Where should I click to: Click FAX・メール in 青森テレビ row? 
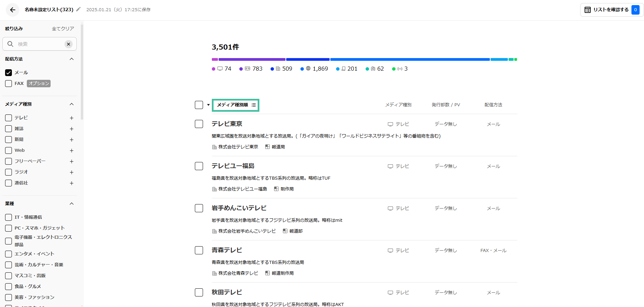point(493,251)
